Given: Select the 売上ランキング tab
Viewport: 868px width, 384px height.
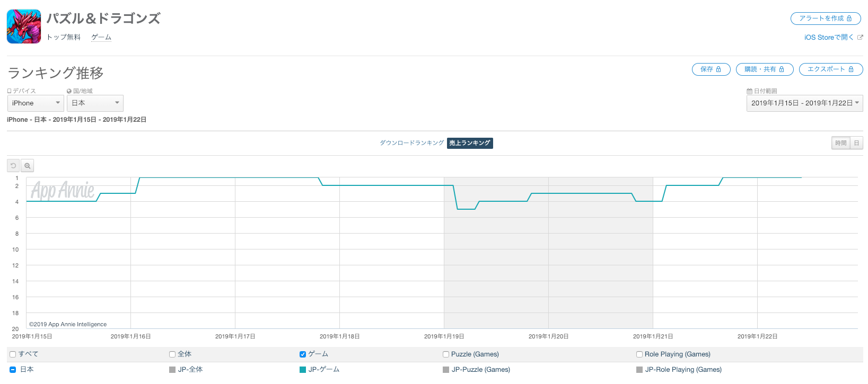Looking at the screenshot, I should click(x=470, y=143).
